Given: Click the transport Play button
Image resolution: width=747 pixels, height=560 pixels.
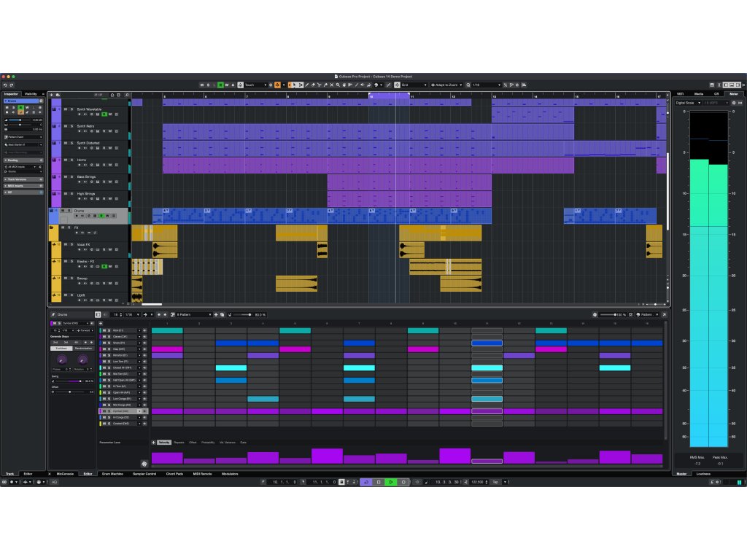Looking at the screenshot, I should pos(391,482).
